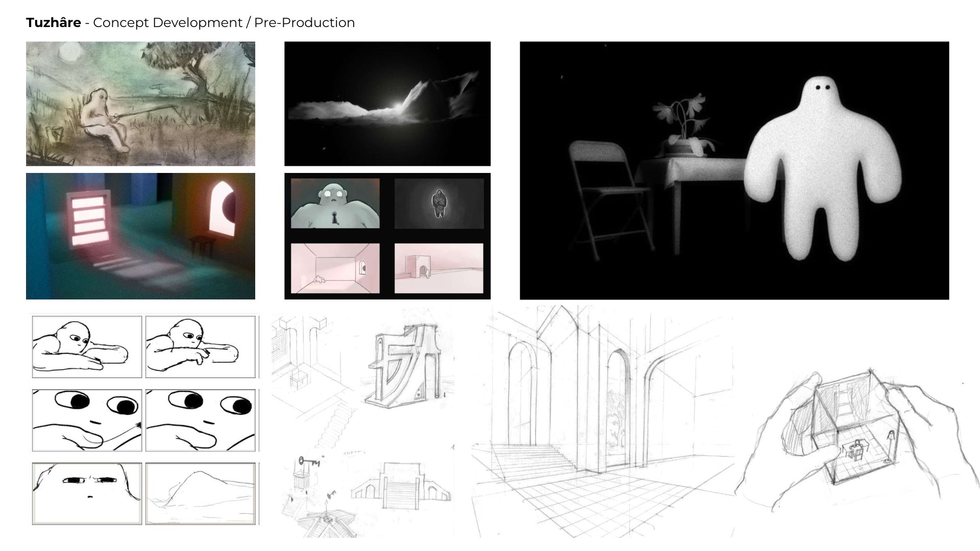Select the pink cube building sketch
This screenshot has height=551, width=980.
click(x=438, y=268)
